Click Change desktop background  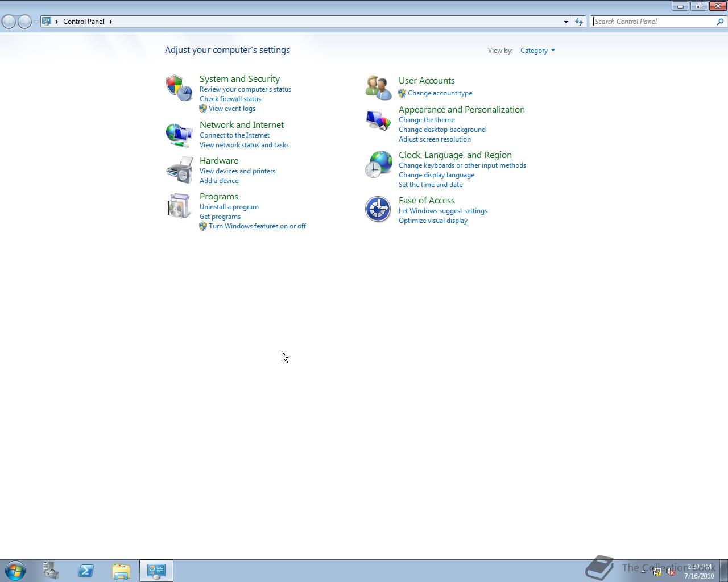point(442,130)
